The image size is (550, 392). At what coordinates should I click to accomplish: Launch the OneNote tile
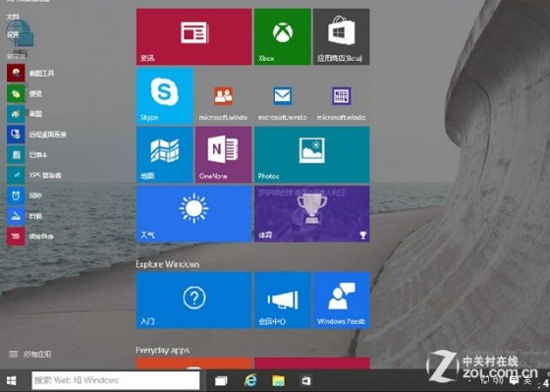[224, 155]
